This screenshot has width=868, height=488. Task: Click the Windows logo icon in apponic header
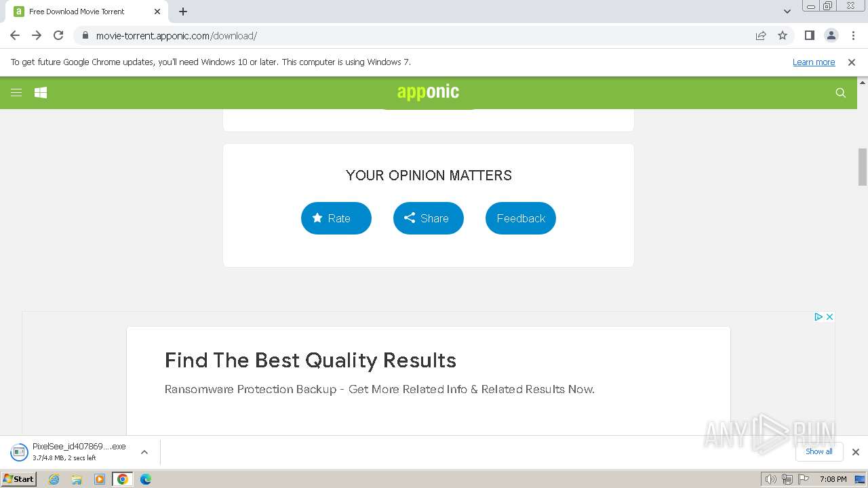(41, 93)
